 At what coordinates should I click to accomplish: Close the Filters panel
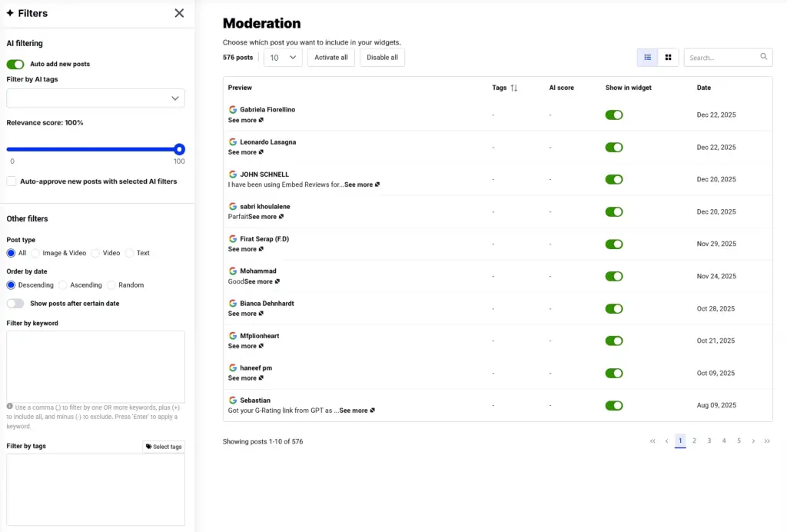(179, 13)
